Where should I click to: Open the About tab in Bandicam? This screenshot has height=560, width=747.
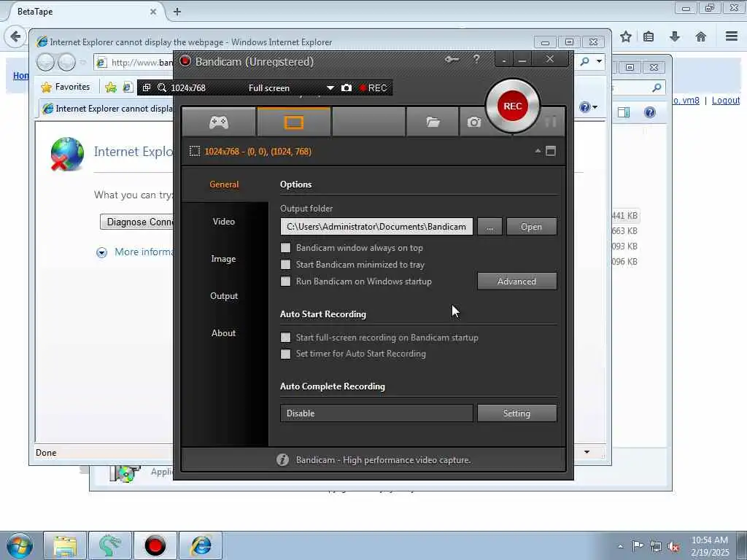pyautogui.click(x=224, y=332)
